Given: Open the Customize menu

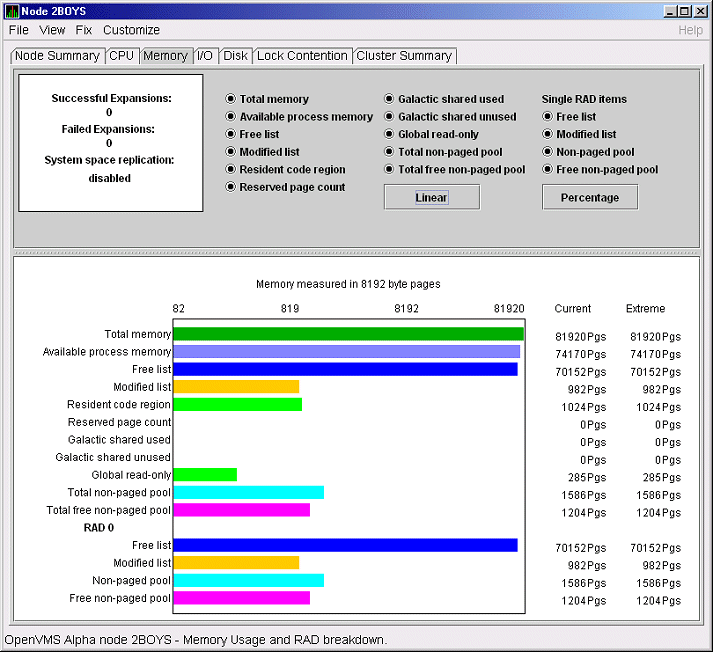Looking at the screenshot, I should (x=131, y=30).
